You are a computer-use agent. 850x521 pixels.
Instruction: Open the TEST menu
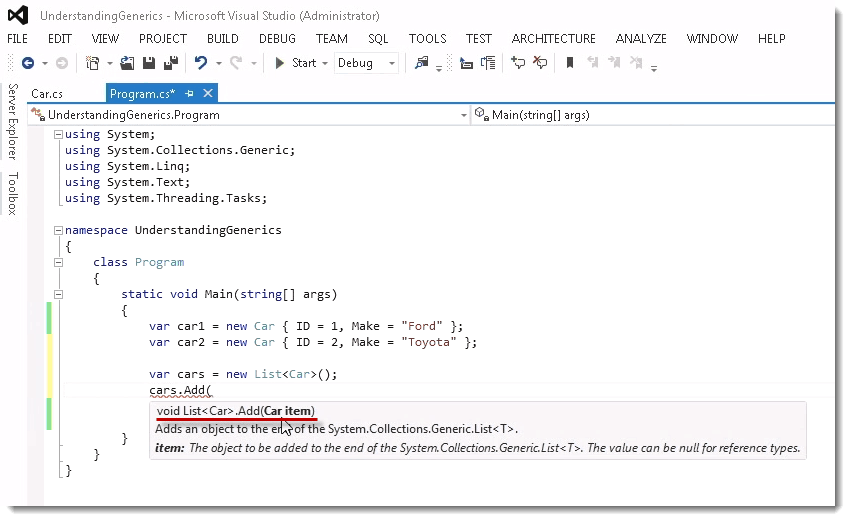(479, 38)
